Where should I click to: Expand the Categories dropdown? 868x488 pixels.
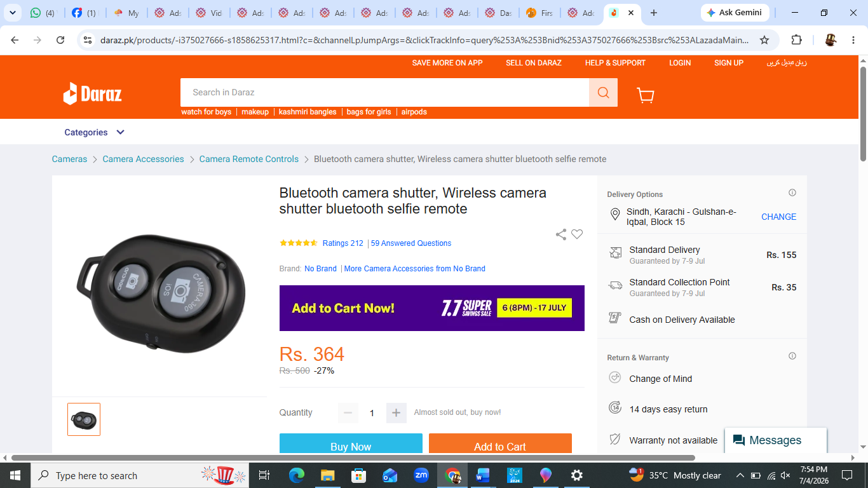[94, 132]
